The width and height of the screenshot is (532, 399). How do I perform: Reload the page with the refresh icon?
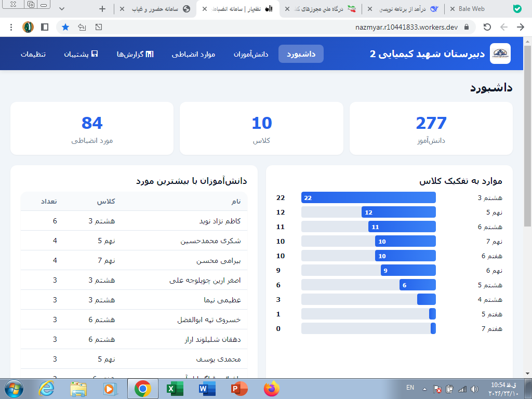[487, 27]
